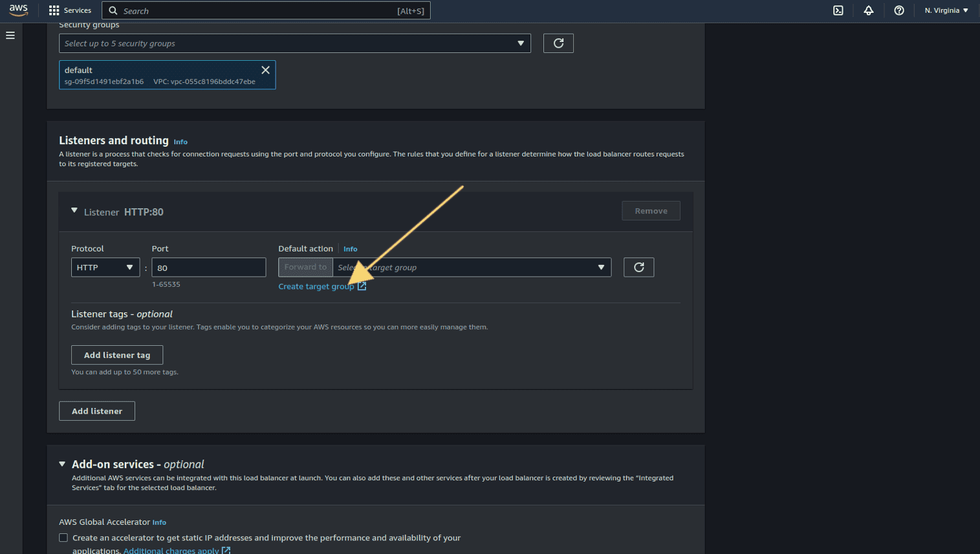This screenshot has width=980, height=554.
Task: Open the security groups dropdown
Action: click(x=294, y=43)
